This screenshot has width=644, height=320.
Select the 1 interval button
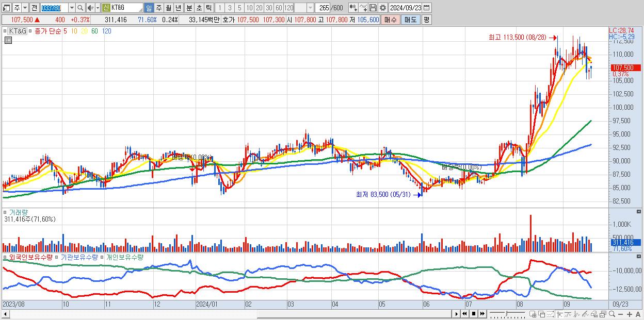tap(219, 8)
